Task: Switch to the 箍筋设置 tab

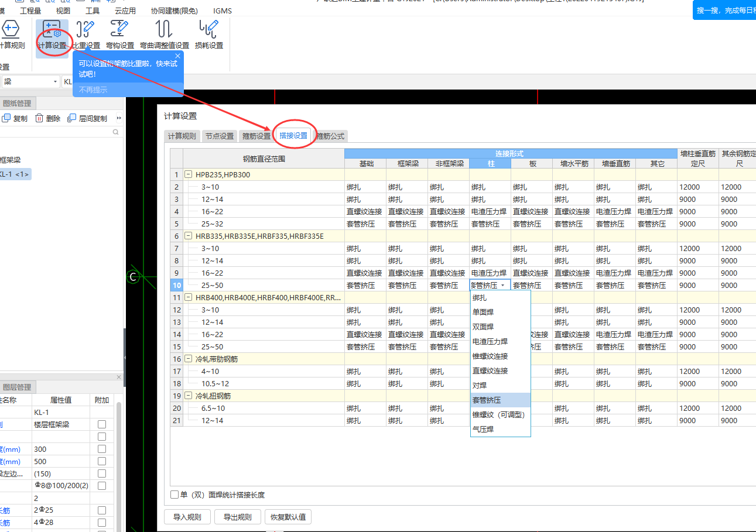Action: tap(256, 136)
